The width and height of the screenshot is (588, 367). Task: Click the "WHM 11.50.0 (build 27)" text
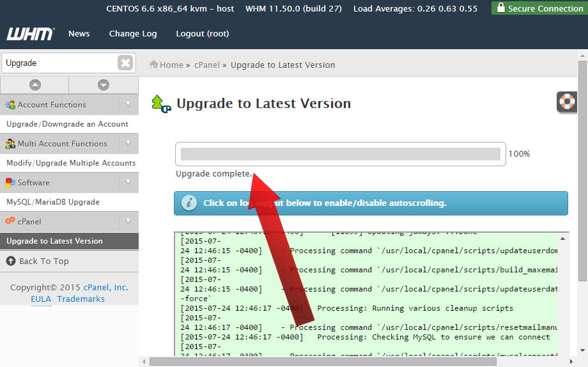tap(293, 8)
